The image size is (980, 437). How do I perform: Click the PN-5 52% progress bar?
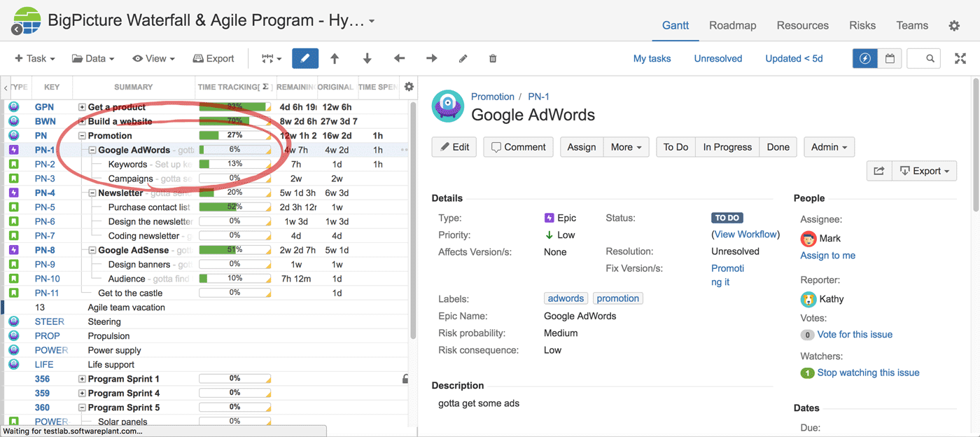click(235, 207)
